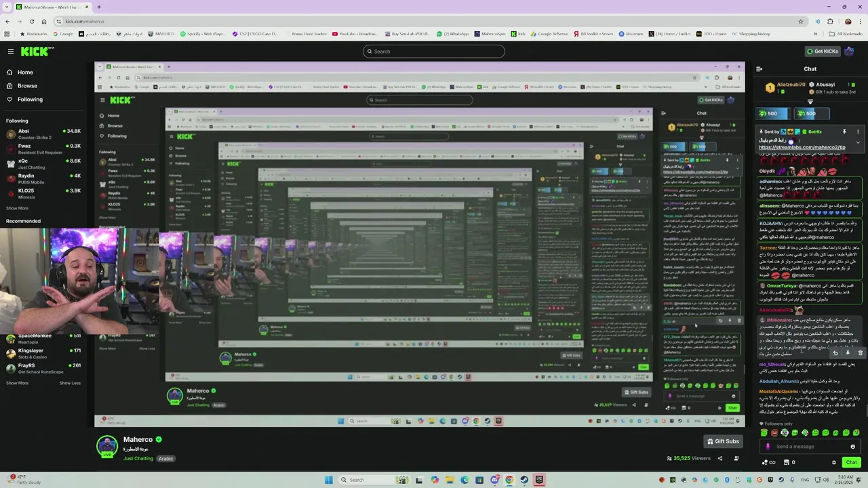This screenshot has height=488, width=868.
Task: Click the angel halo emote
Action: pyautogui.click(x=764, y=432)
